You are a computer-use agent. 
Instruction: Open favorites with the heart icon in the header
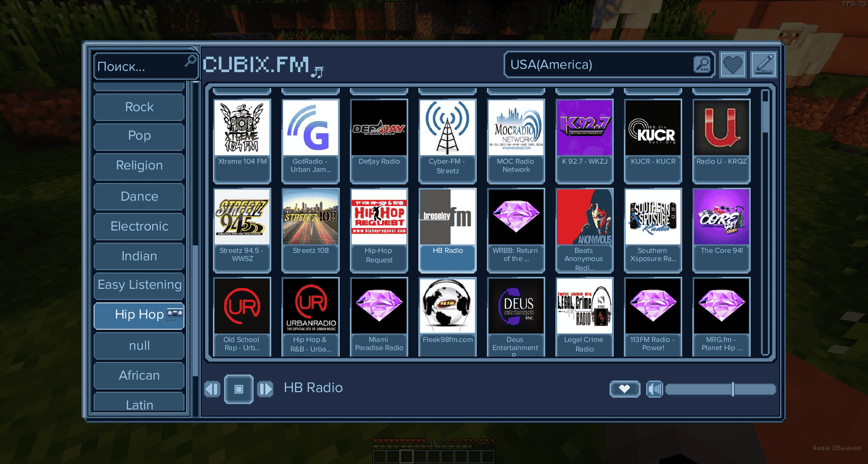733,65
